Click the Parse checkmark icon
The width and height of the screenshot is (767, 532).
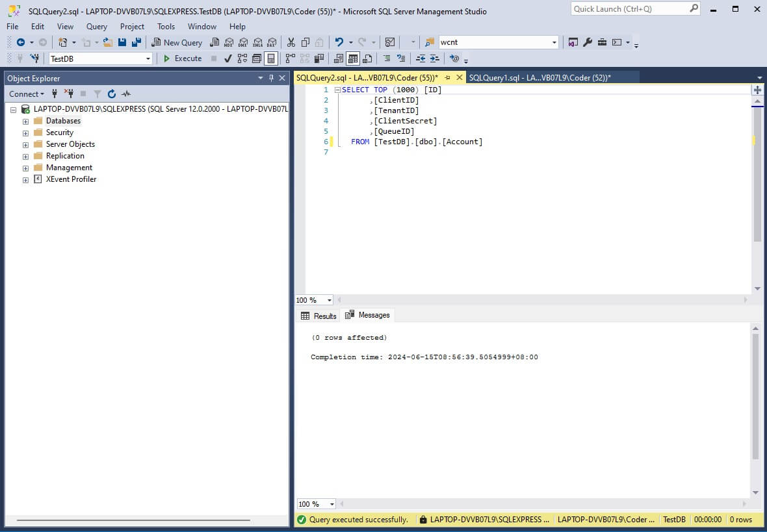228,58
